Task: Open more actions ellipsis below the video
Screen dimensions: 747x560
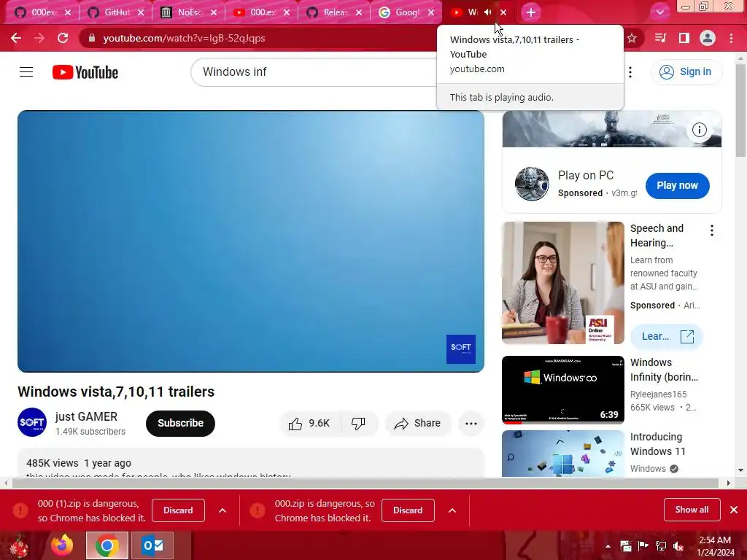Action: pyautogui.click(x=471, y=424)
